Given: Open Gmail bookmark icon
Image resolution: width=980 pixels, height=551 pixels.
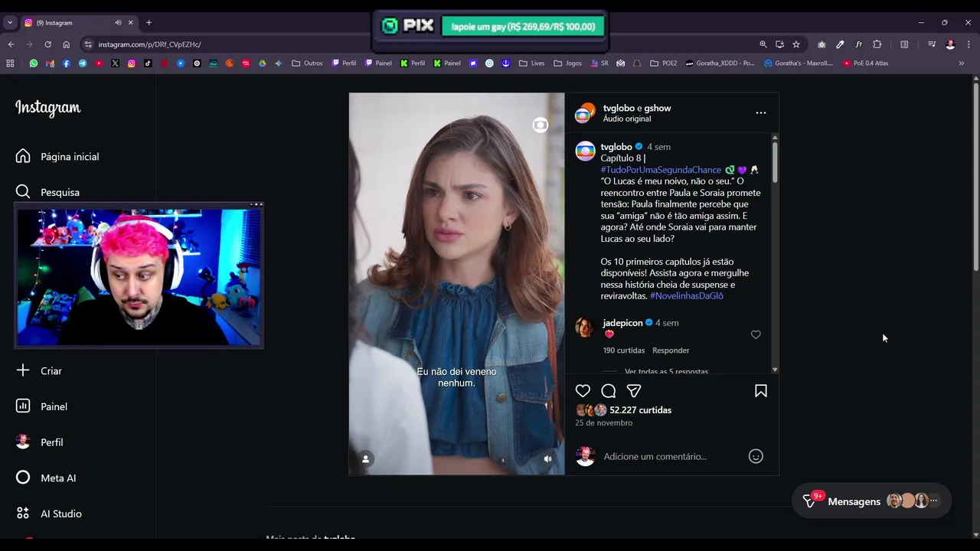Looking at the screenshot, I should (x=50, y=64).
